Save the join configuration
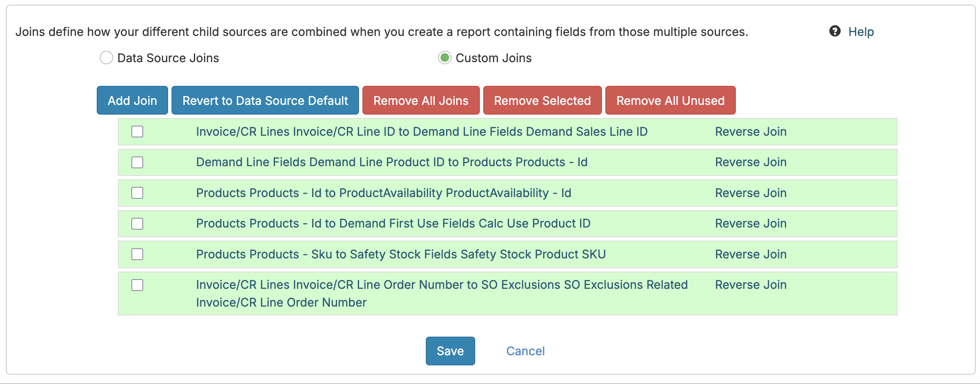Viewport: 980px width, 384px height. (x=450, y=351)
